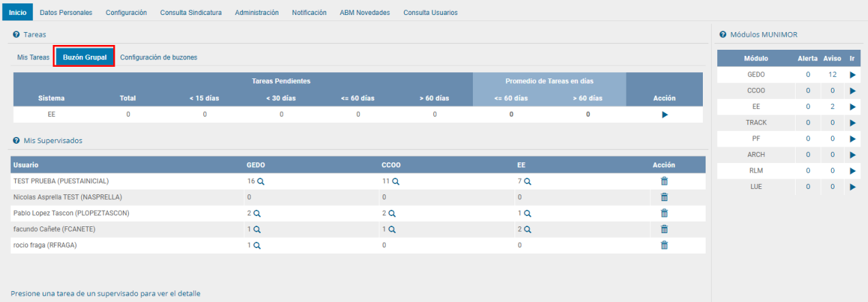
Task: Switch to Mis Tareas tab
Action: tap(33, 57)
